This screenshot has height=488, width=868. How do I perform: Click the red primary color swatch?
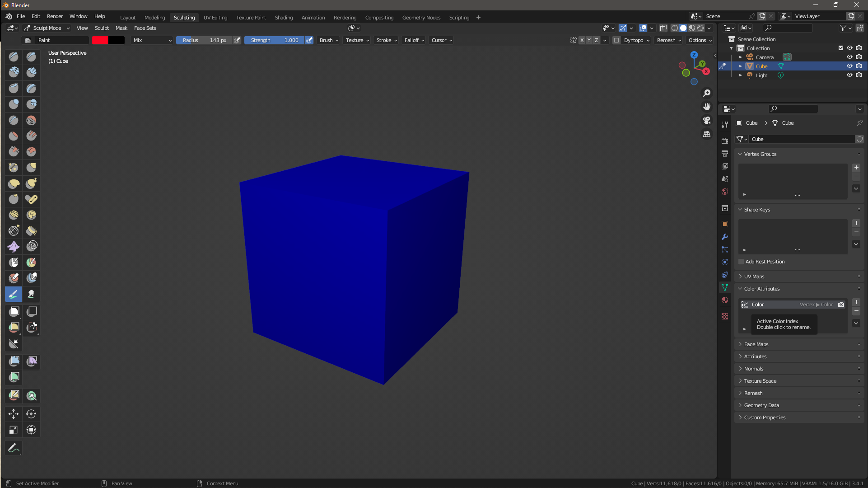point(100,40)
